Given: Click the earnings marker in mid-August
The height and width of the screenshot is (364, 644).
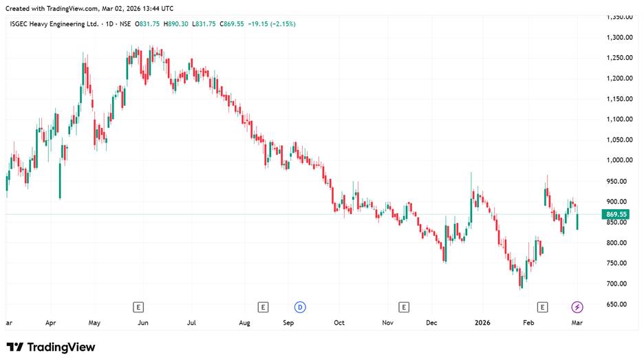Looking at the screenshot, I should [x=262, y=306].
